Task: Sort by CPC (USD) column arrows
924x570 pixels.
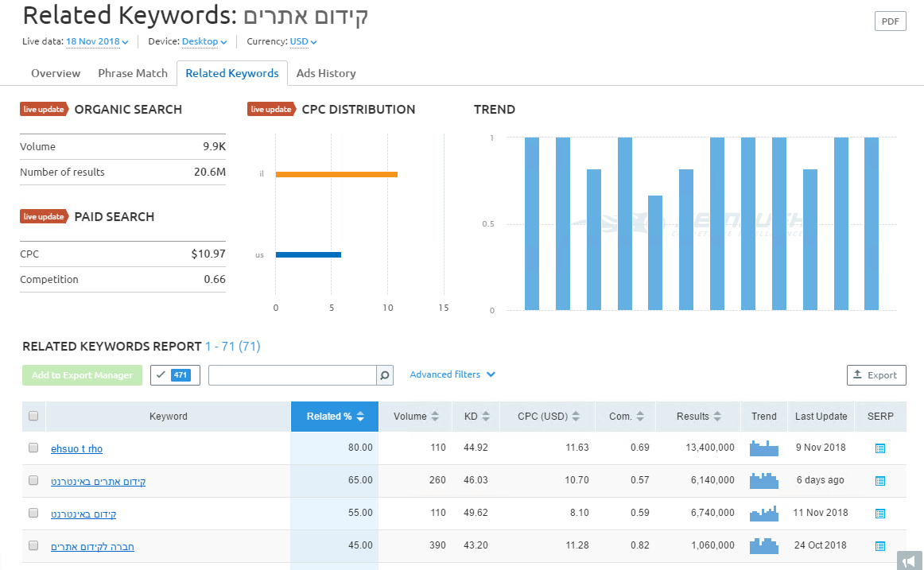Action: (x=576, y=417)
